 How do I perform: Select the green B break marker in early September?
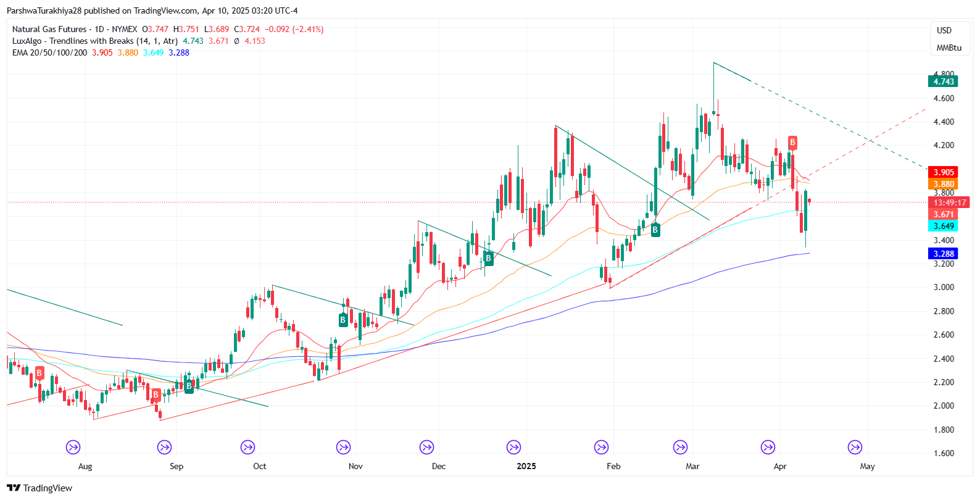(189, 386)
